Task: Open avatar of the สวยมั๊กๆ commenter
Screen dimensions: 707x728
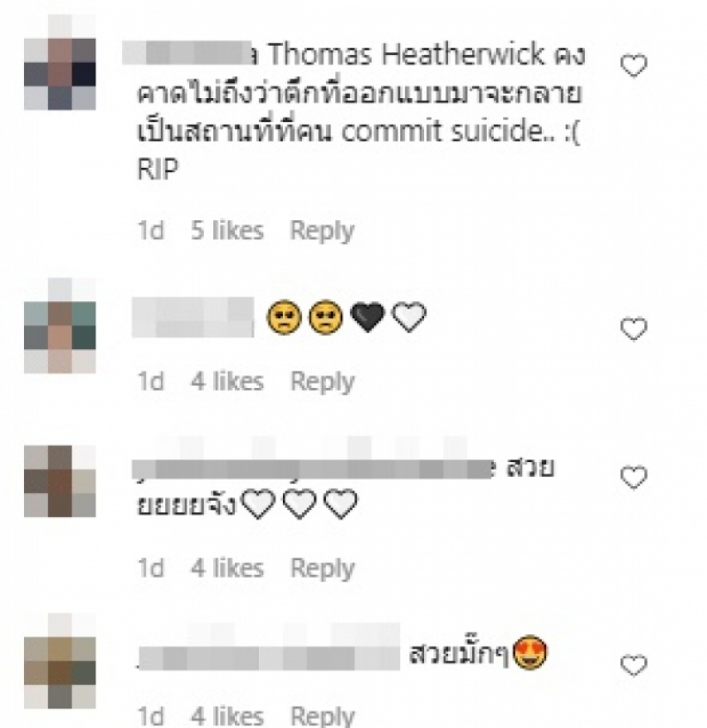Action: [60, 661]
